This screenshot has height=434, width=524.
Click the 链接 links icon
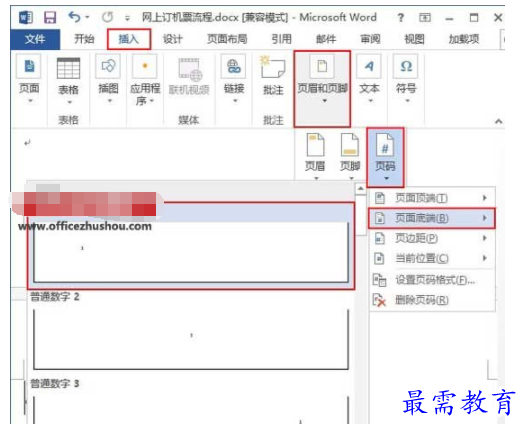[x=234, y=66]
